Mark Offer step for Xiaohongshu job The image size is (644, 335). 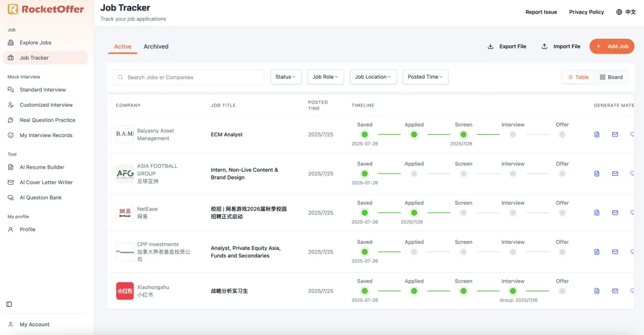click(x=562, y=291)
